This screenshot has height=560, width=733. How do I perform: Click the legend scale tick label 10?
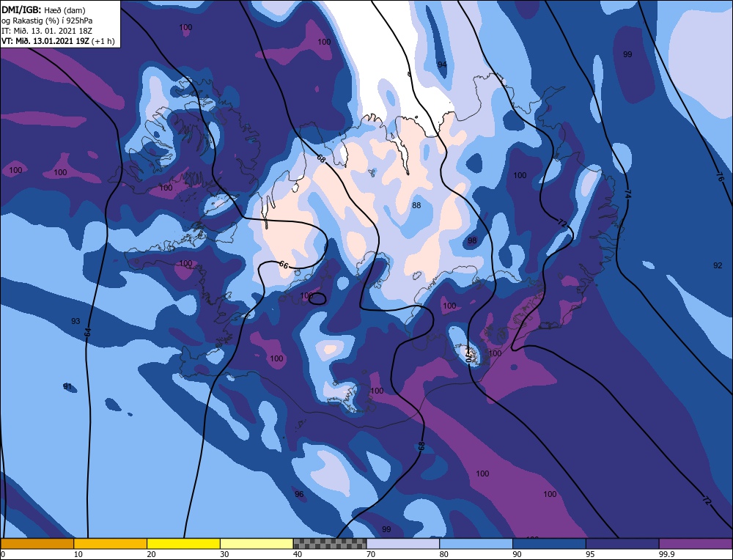point(78,554)
